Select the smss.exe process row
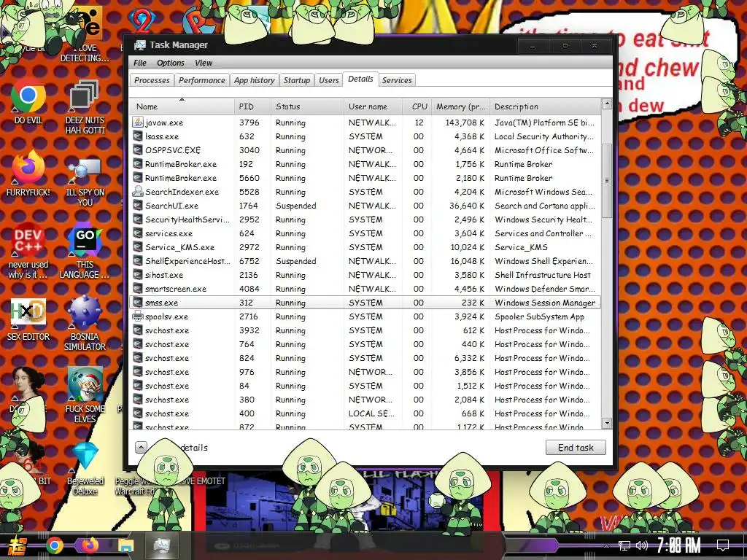The image size is (747, 560). point(365,303)
